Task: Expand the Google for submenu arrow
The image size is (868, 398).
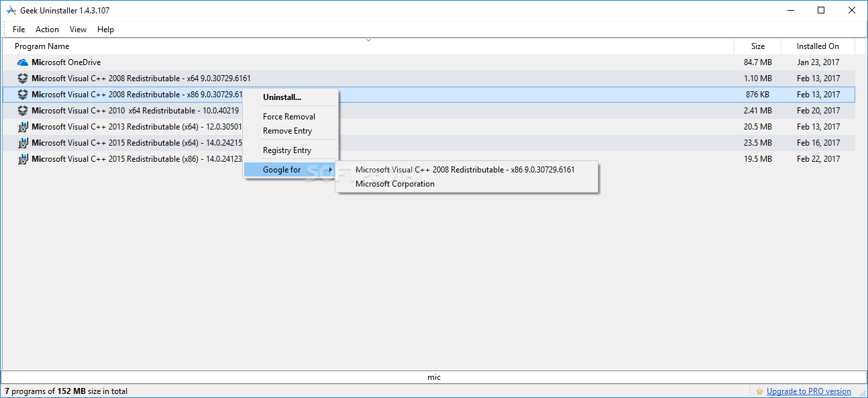Action: coord(330,170)
